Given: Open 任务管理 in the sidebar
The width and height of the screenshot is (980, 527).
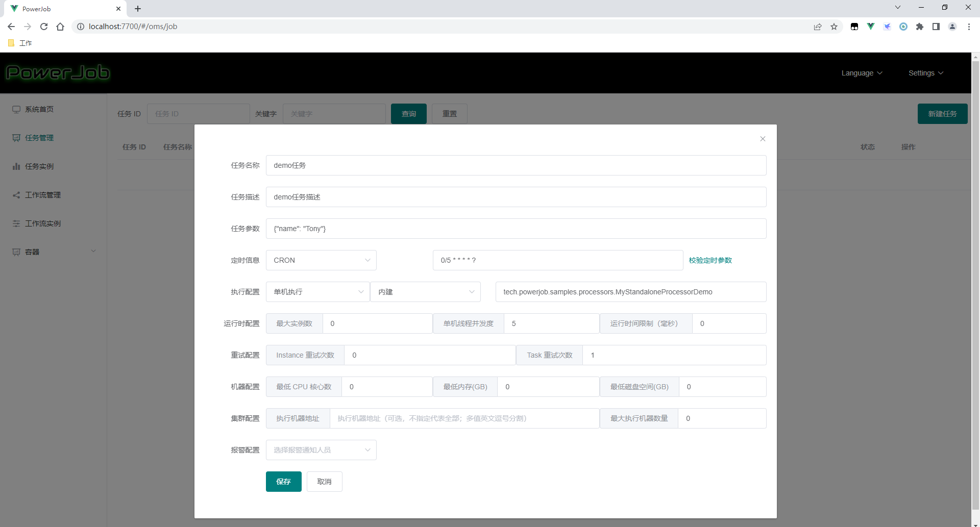Looking at the screenshot, I should click(x=53, y=138).
